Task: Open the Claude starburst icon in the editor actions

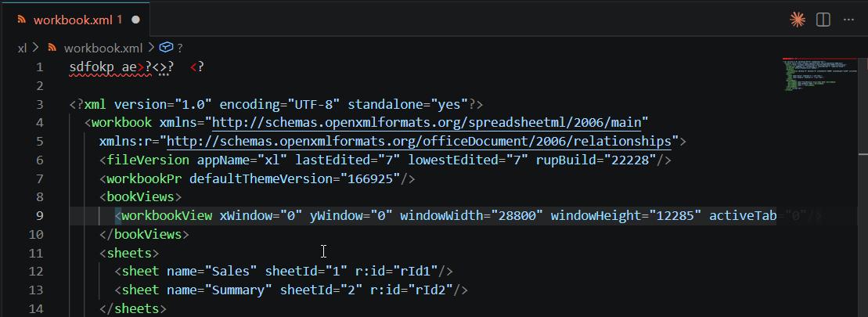Action: click(797, 20)
